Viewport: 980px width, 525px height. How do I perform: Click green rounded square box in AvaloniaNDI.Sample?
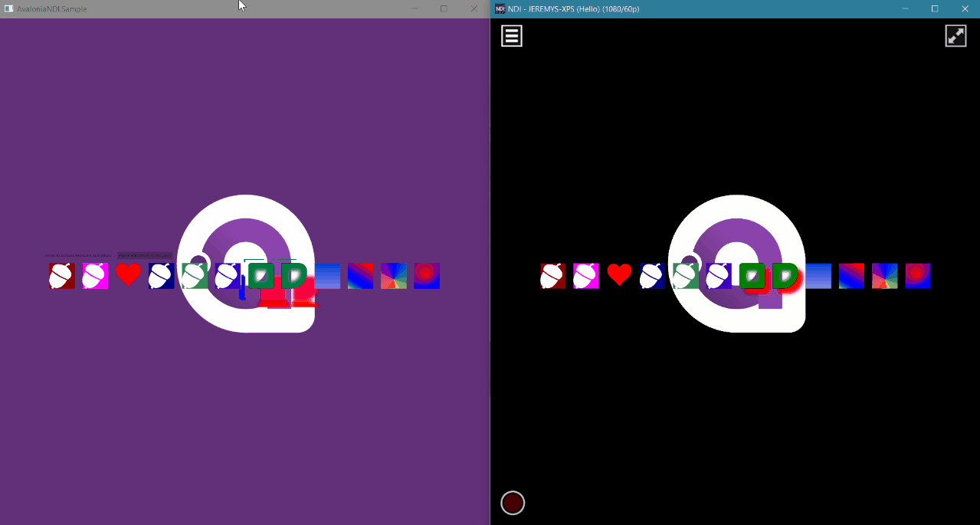[261, 276]
